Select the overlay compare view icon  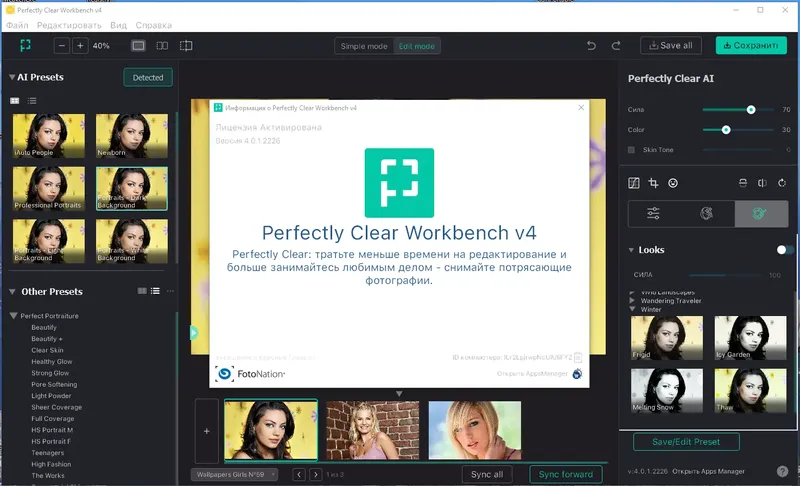pos(186,46)
